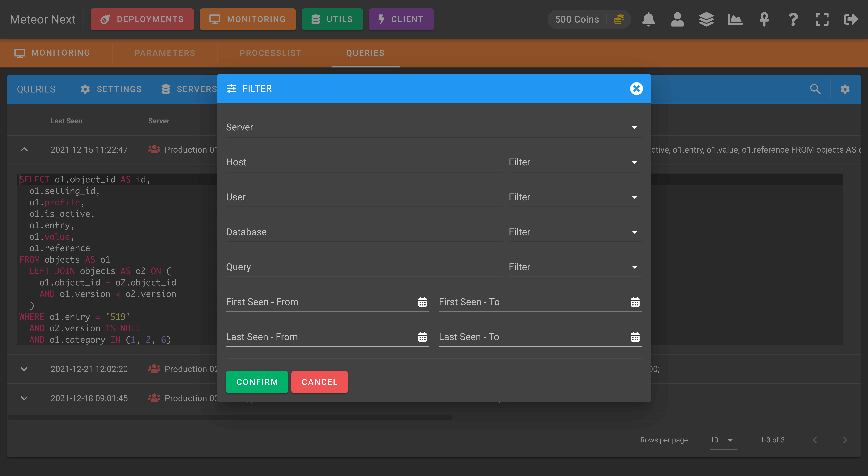
Task: Switch to the Parameters tab
Action: (x=165, y=53)
